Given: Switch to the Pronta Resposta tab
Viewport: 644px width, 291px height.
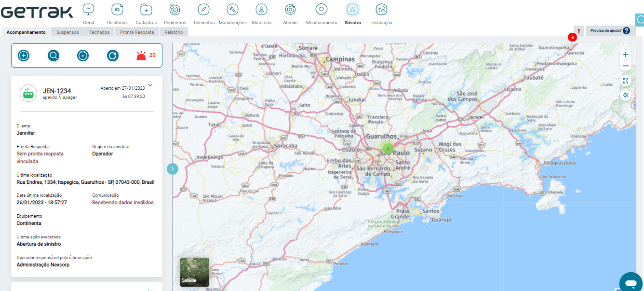Looking at the screenshot, I should (x=137, y=32).
